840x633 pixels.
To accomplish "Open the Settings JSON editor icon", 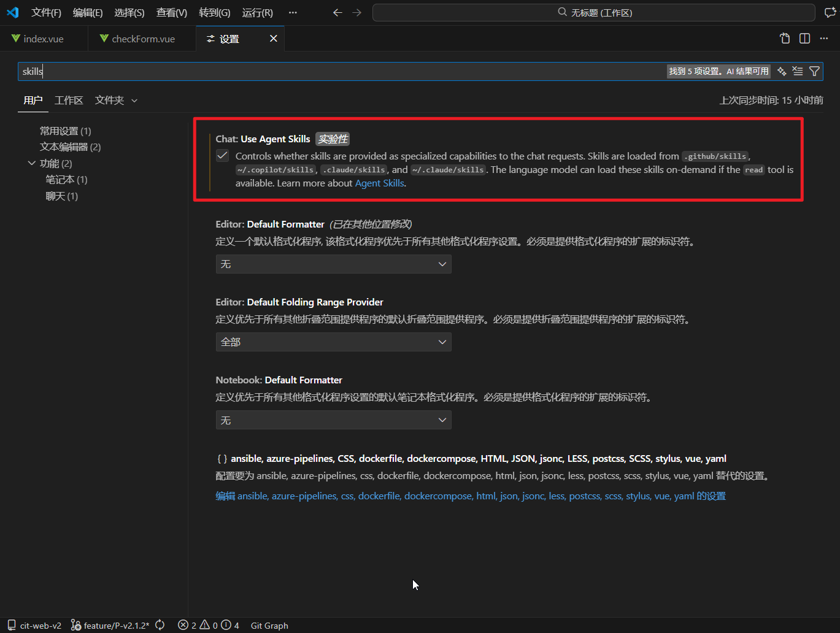I will coord(785,38).
